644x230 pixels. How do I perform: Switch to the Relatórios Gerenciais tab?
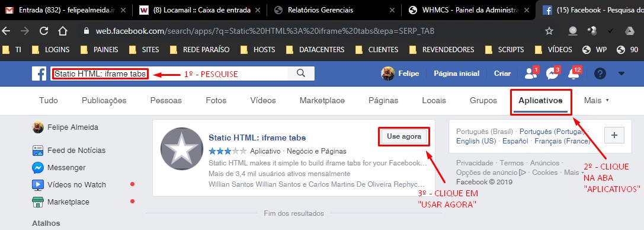pyautogui.click(x=334, y=10)
